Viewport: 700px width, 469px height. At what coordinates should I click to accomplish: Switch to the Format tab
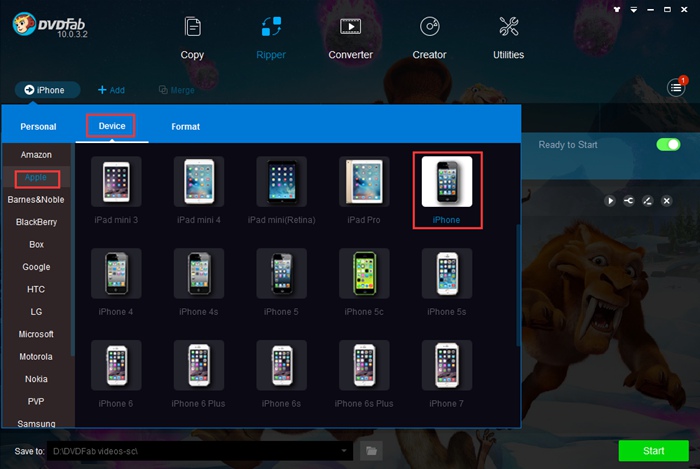(186, 127)
